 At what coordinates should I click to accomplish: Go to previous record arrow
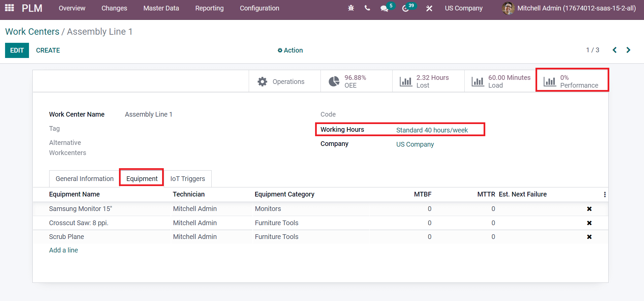615,50
